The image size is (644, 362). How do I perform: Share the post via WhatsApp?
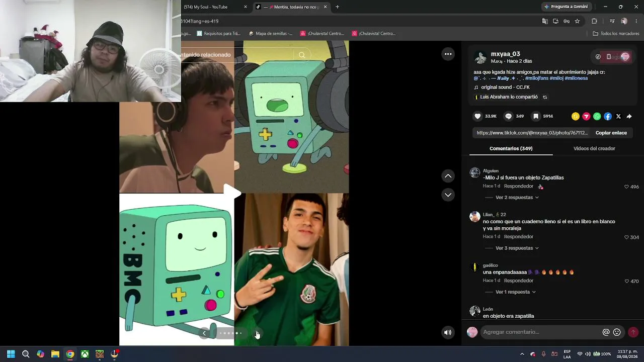(597, 116)
